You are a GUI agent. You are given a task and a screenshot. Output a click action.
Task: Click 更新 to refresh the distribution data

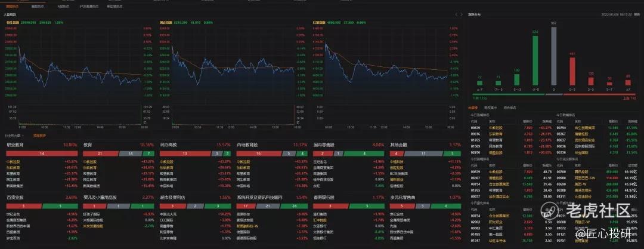[637, 14]
